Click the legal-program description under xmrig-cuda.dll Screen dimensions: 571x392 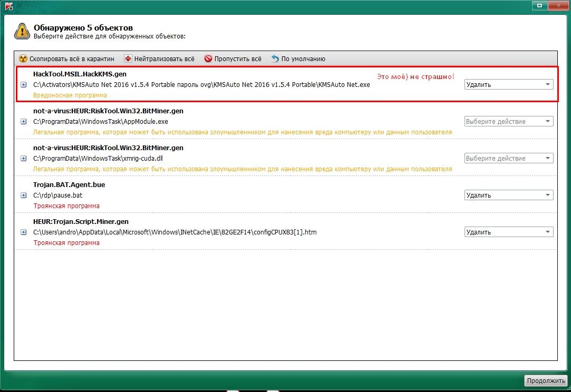(243, 169)
